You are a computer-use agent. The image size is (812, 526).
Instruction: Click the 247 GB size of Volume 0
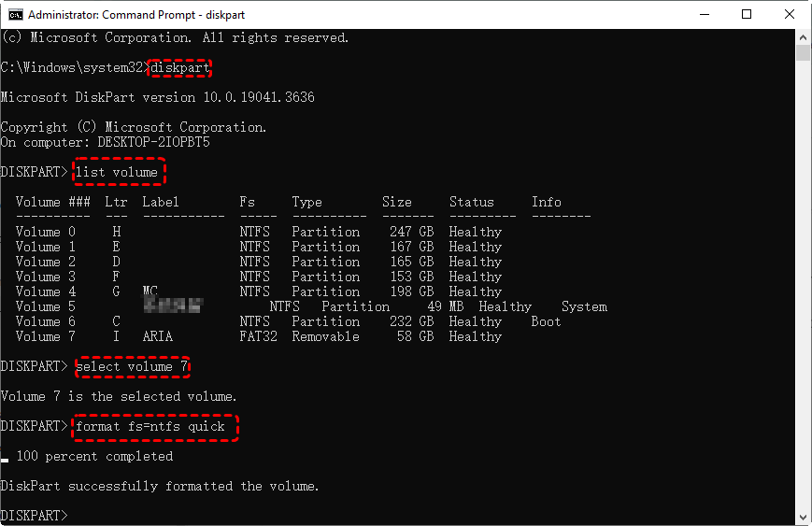[411, 232]
